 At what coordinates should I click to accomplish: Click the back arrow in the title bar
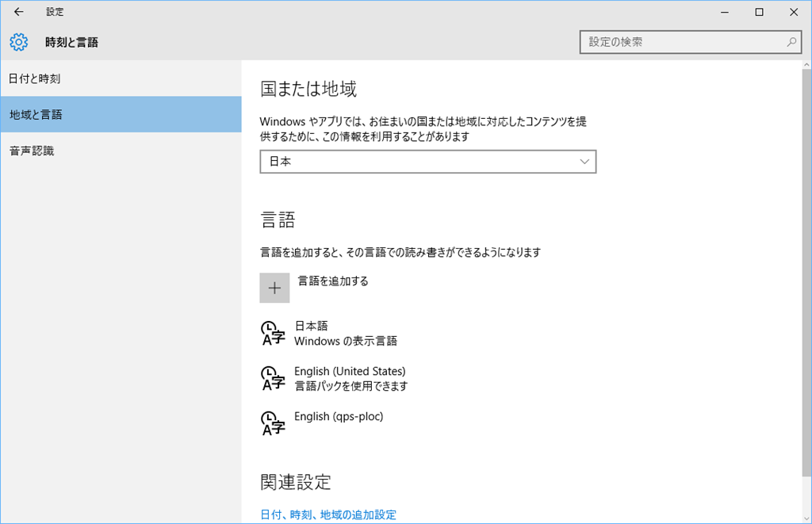(x=18, y=12)
